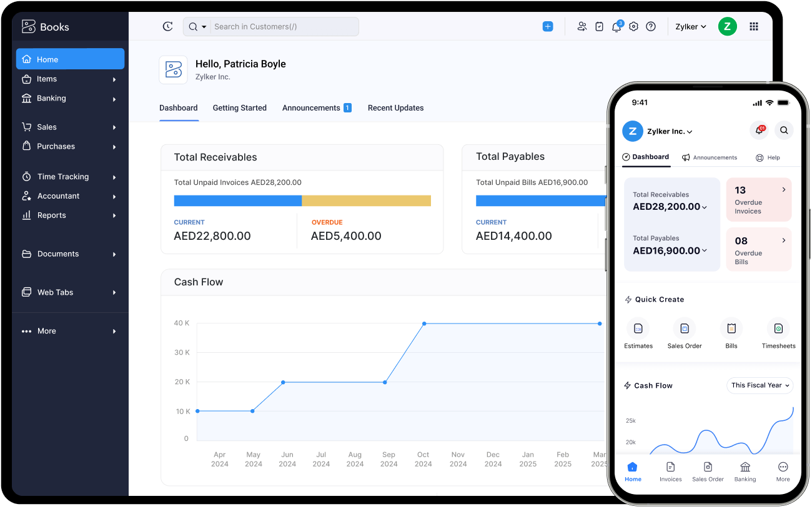
Task: Open the Announcements tab
Action: [x=311, y=107]
